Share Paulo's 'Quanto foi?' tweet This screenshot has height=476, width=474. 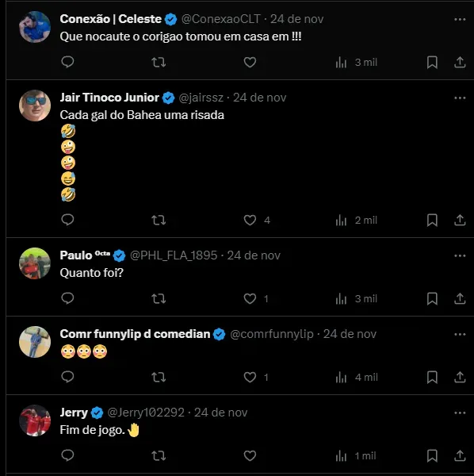[x=460, y=299]
